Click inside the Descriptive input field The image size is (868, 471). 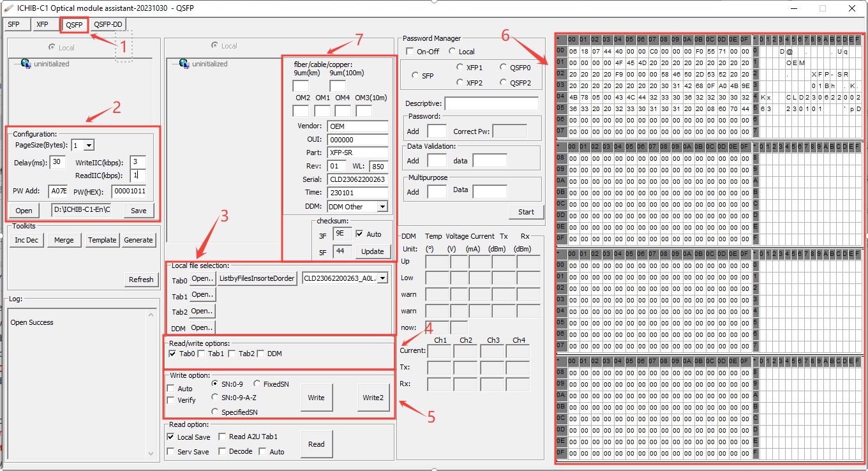(x=491, y=103)
